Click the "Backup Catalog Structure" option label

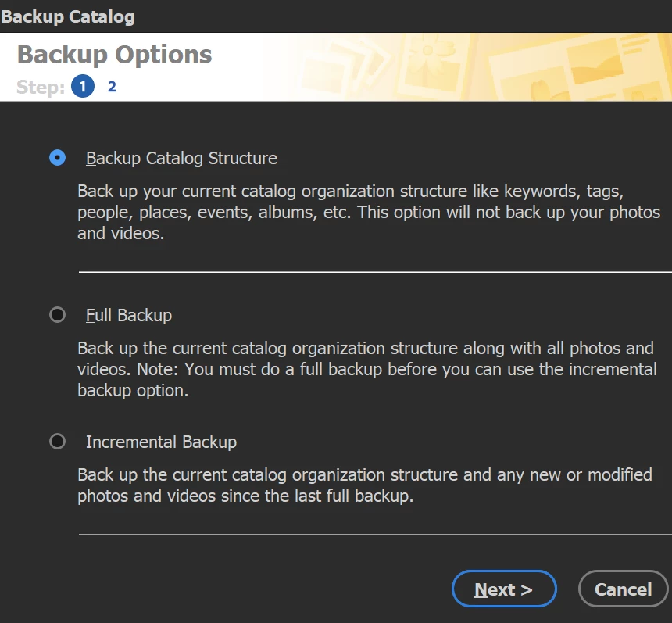tap(181, 159)
